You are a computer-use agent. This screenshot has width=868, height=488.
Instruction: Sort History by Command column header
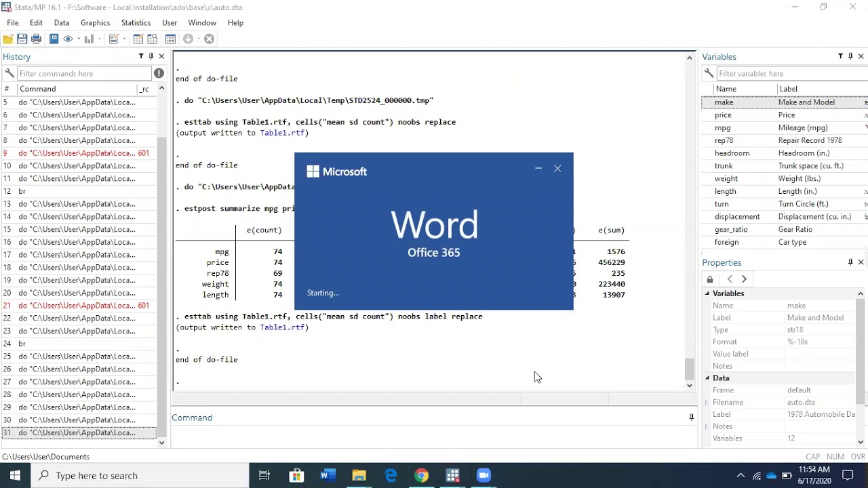tap(77, 89)
